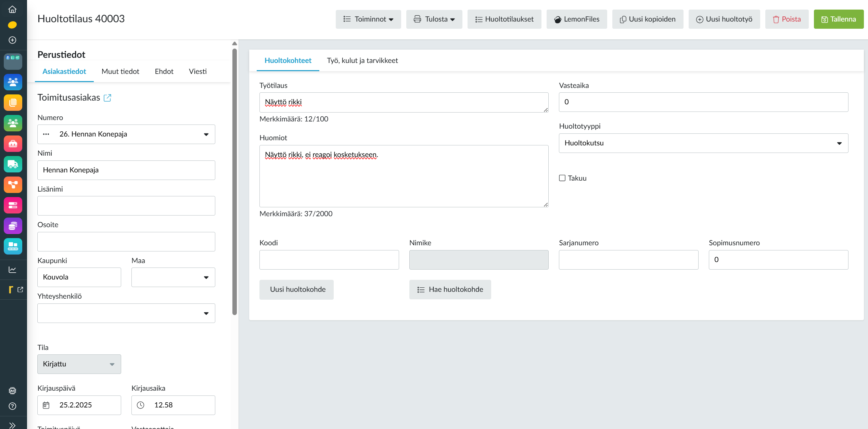
Task: Click the left panel vertical scrollbar
Action: [x=234, y=181]
